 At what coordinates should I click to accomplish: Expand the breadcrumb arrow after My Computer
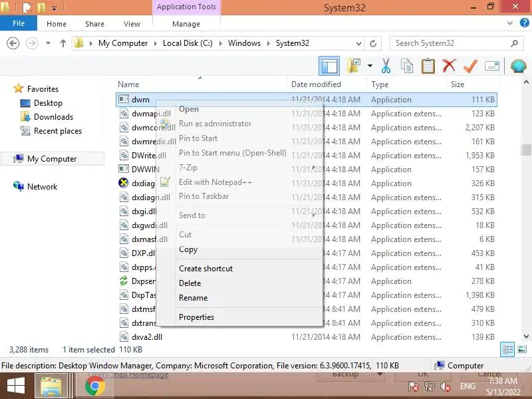click(156, 43)
